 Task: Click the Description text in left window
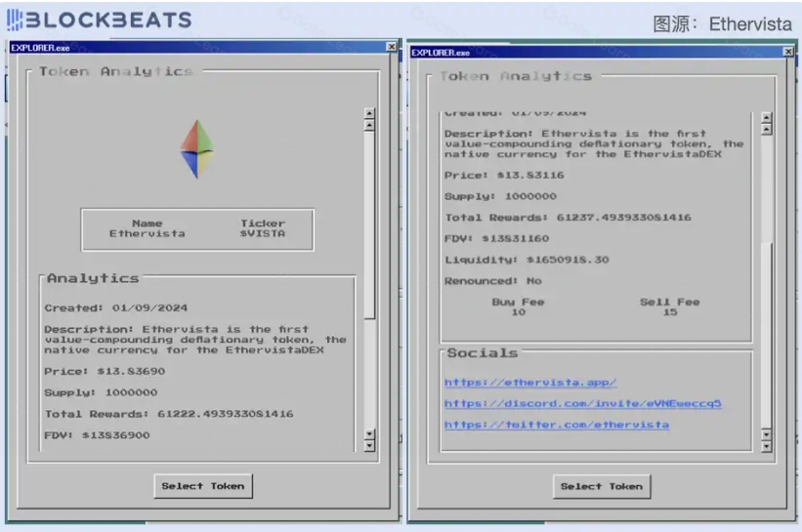tap(195, 340)
